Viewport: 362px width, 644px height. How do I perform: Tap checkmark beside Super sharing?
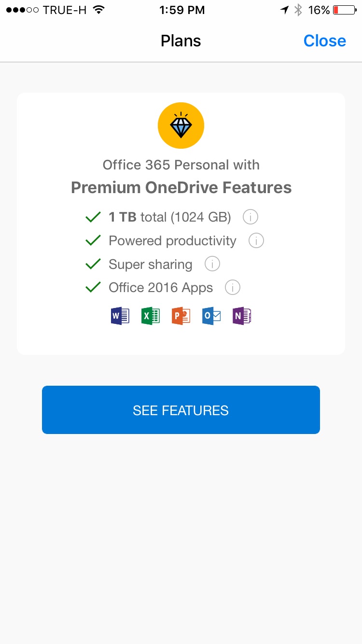[x=93, y=264]
